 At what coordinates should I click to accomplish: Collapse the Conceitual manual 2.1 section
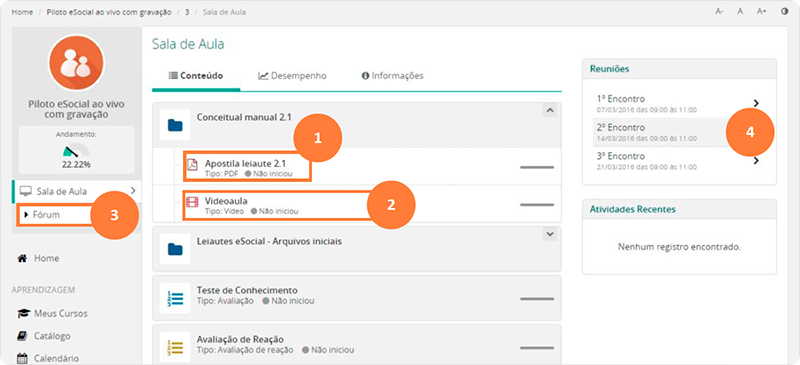coord(549,110)
